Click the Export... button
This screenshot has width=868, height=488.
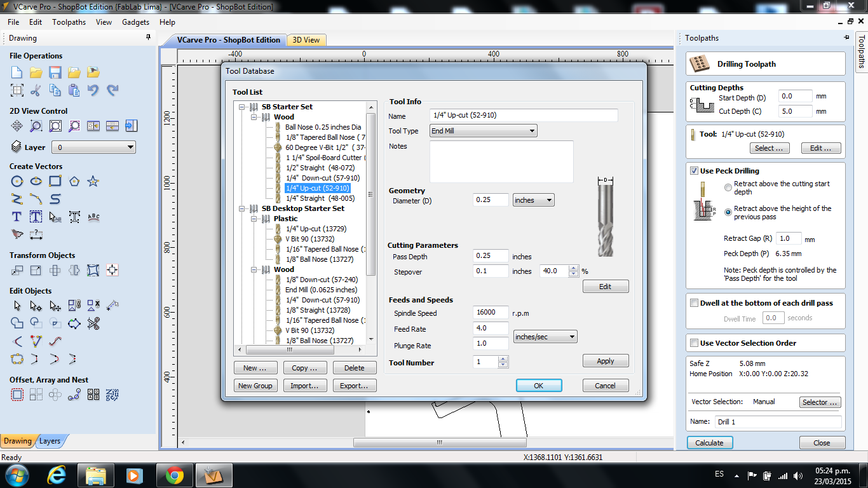tap(355, 386)
